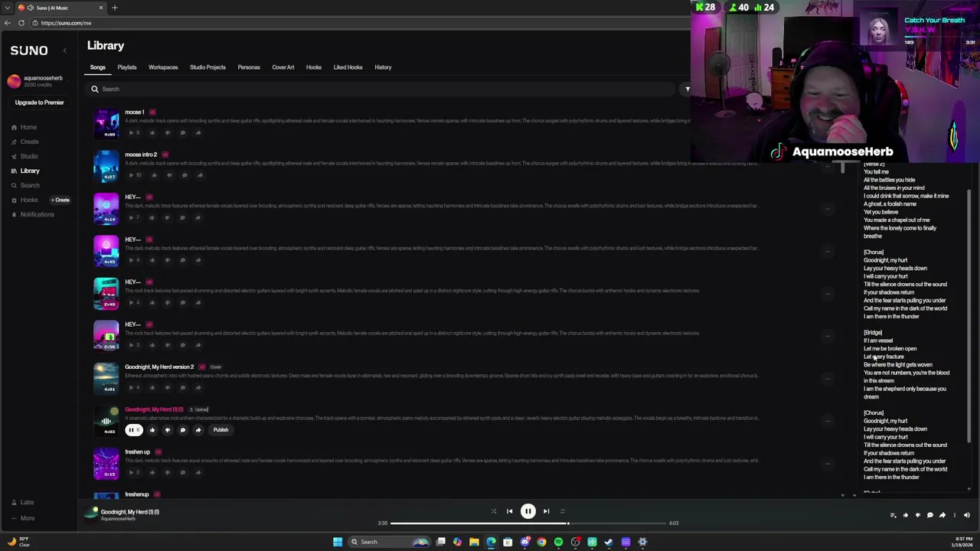
Task: Open the History tab
Action: click(383, 67)
